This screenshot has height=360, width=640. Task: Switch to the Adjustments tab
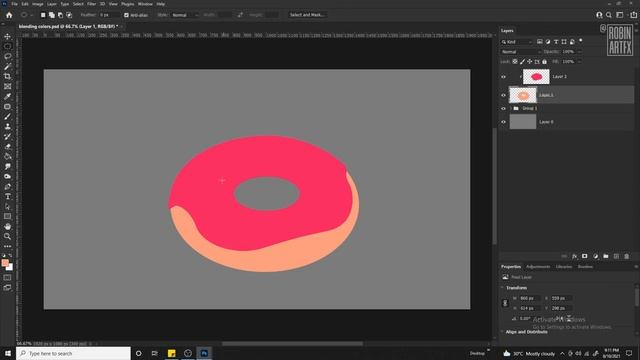[x=538, y=267]
